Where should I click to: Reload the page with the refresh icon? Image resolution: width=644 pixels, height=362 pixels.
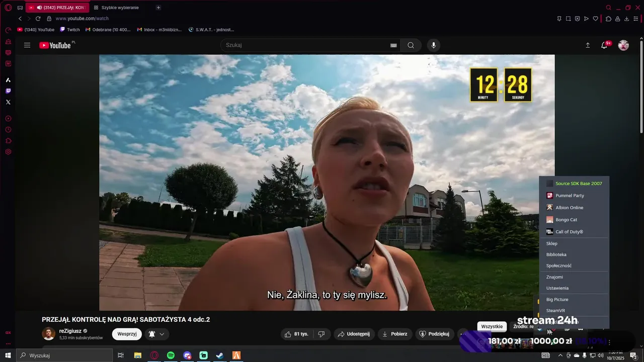(x=38, y=19)
